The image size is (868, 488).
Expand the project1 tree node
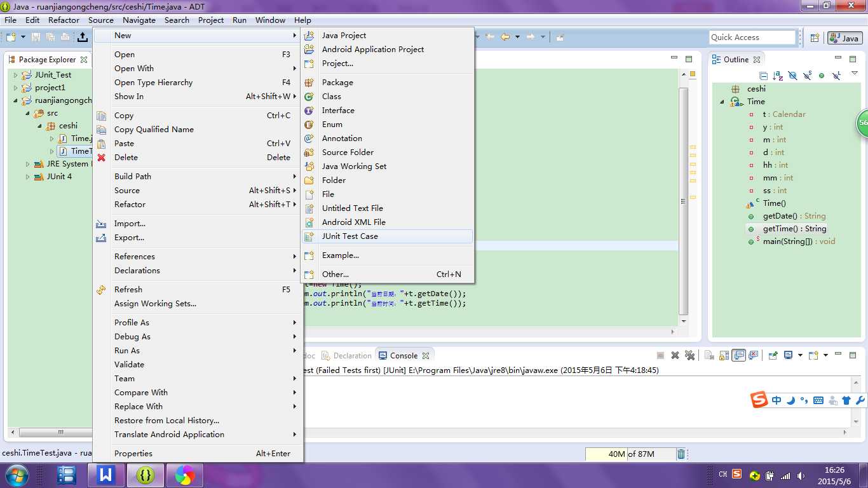coord(16,88)
